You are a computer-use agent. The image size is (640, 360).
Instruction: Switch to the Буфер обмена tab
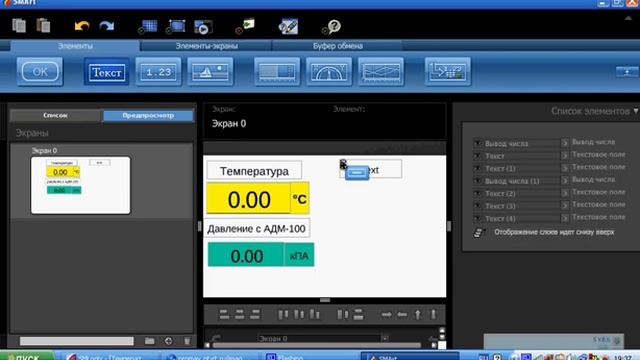tap(338, 46)
